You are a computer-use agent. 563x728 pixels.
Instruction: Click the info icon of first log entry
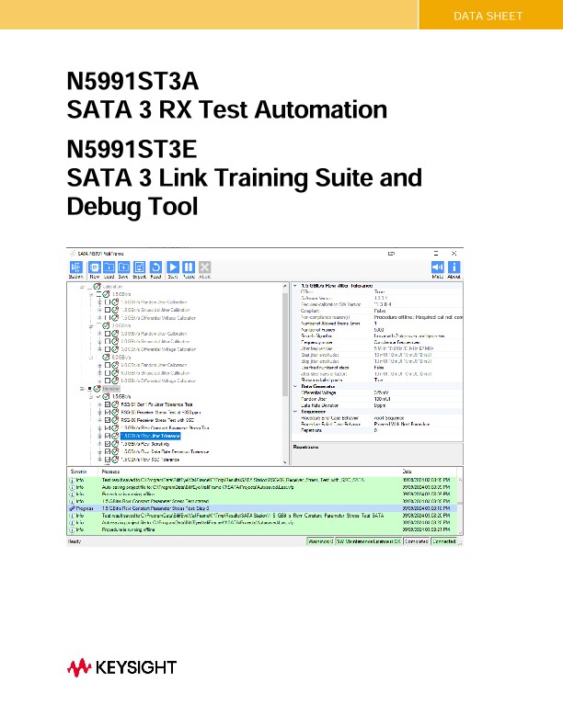coord(72,480)
